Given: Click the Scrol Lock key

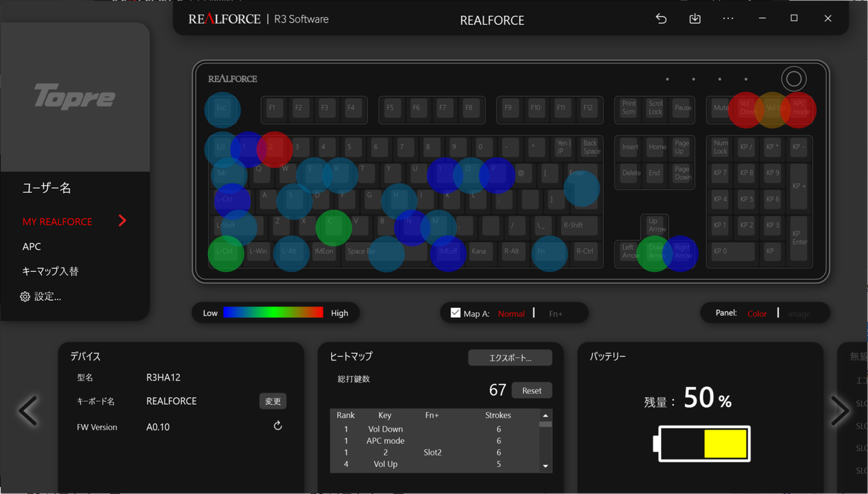Looking at the screenshot, I should pyautogui.click(x=655, y=108).
